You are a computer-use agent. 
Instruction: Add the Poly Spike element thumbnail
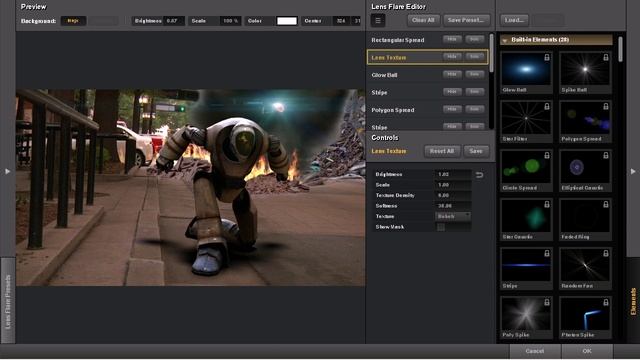point(526,317)
